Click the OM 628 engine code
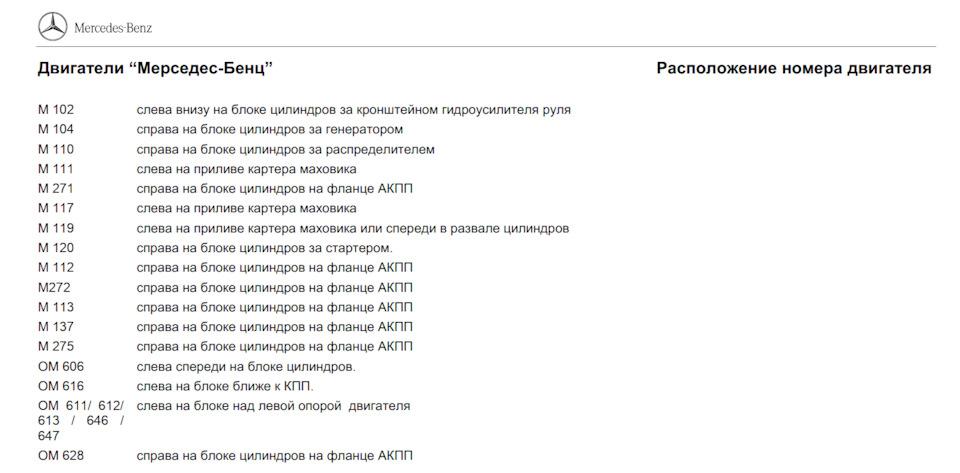The width and height of the screenshot is (960, 473). click(x=61, y=456)
